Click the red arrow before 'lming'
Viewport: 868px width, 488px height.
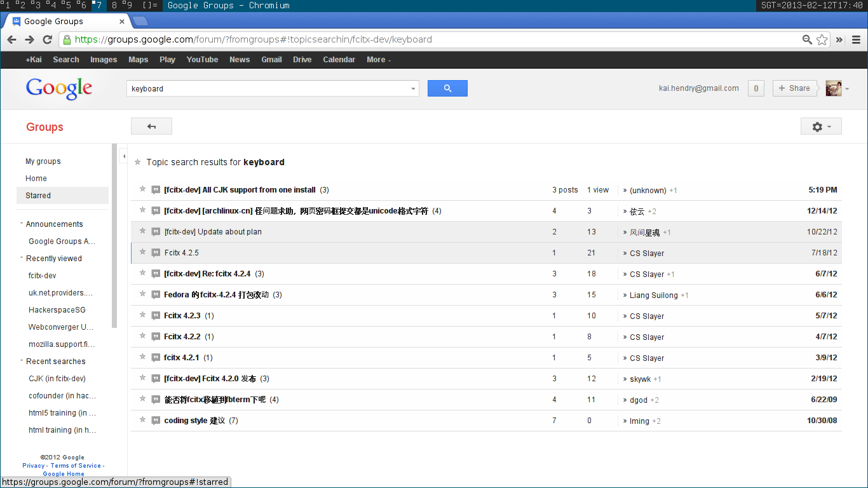click(625, 421)
